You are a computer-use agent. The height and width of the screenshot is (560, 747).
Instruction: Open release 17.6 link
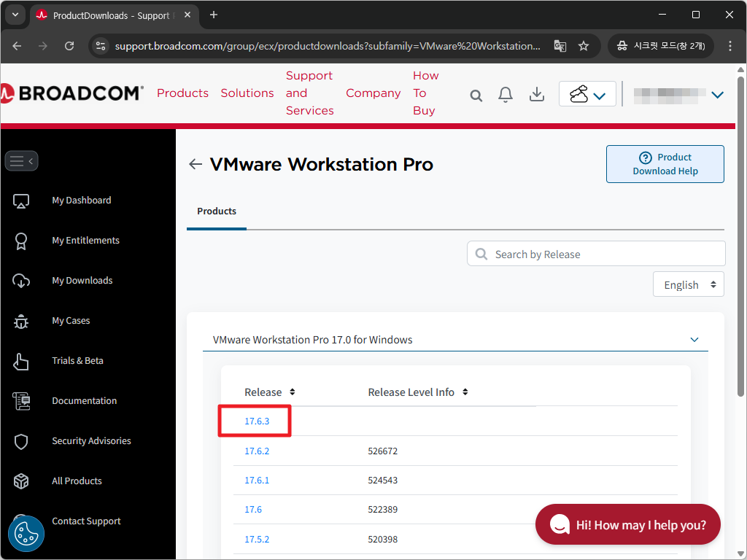tap(253, 510)
